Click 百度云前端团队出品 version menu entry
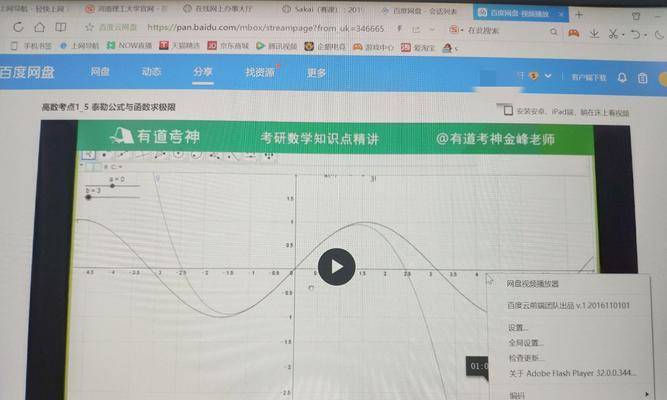Screen dimensions: 667x400 pos(568,306)
